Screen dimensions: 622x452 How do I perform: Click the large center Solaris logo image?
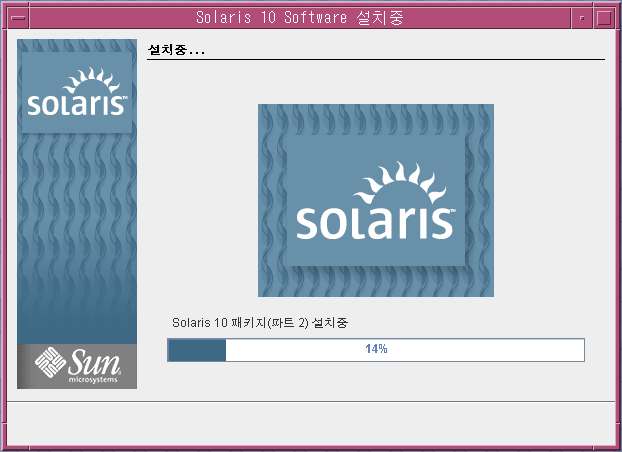click(376, 200)
